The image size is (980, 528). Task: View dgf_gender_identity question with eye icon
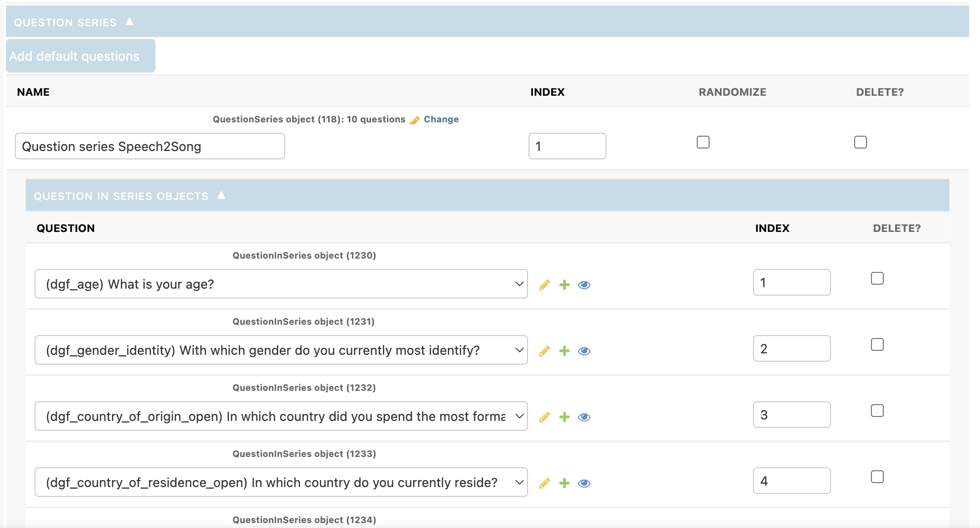[584, 351]
